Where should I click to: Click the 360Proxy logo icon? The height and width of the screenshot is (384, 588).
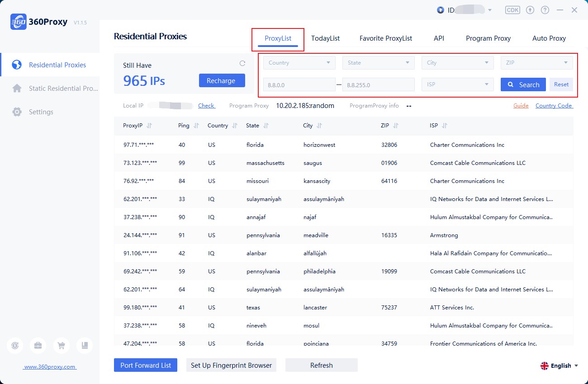click(x=18, y=22)
